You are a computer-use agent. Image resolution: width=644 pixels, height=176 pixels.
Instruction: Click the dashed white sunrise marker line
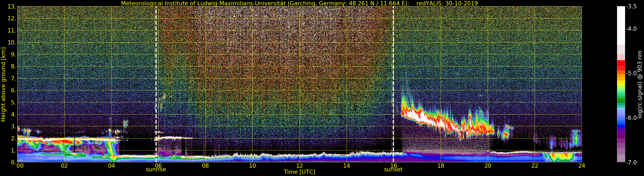[x=156, y=84]
